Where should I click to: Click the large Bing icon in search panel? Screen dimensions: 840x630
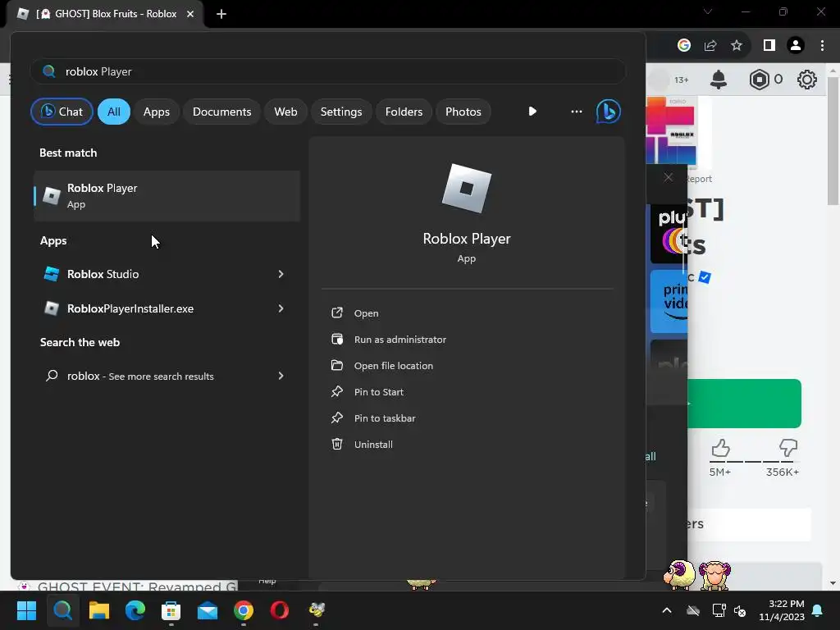(609, 112)
